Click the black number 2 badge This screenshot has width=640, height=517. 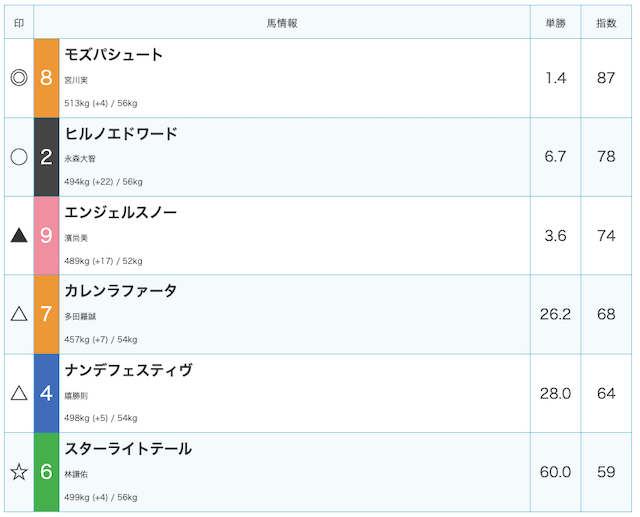pyautogui.click(x=47, y=157)
